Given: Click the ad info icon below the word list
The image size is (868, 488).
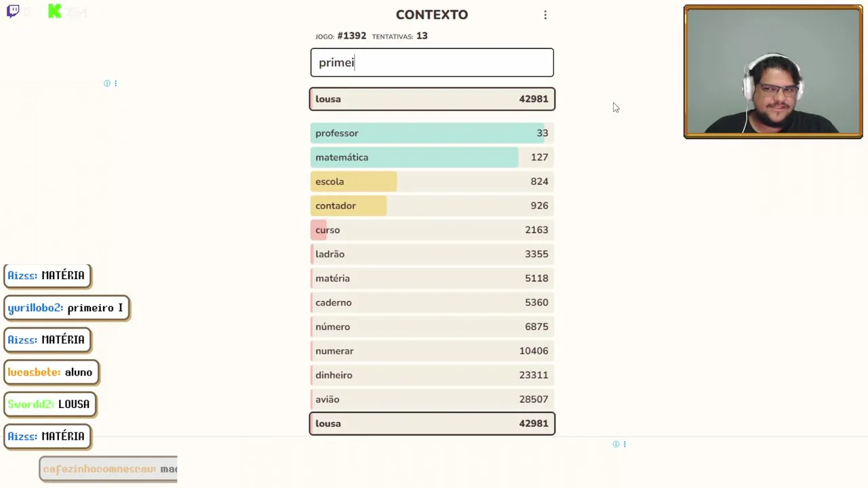Looking at the screenshot, I should click(616, 444).
